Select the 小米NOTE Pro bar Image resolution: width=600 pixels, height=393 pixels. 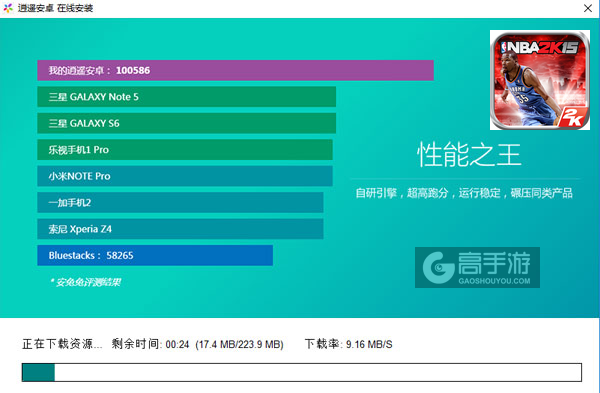[185, 176]
